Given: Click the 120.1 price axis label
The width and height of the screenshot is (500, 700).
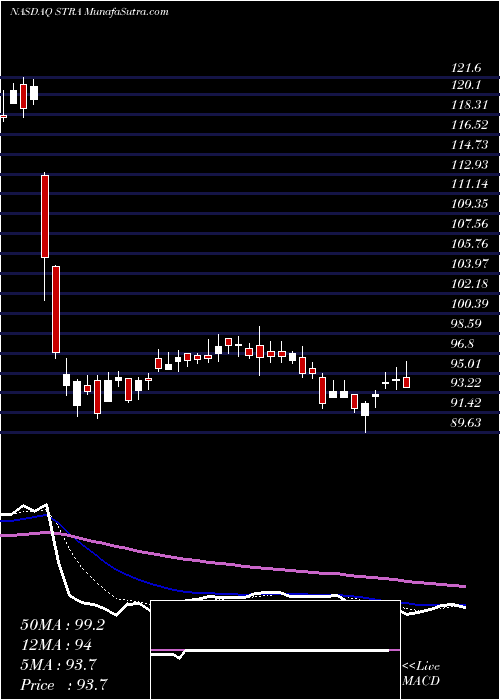Looking at the screenshot, I should (x=466, y=85).
